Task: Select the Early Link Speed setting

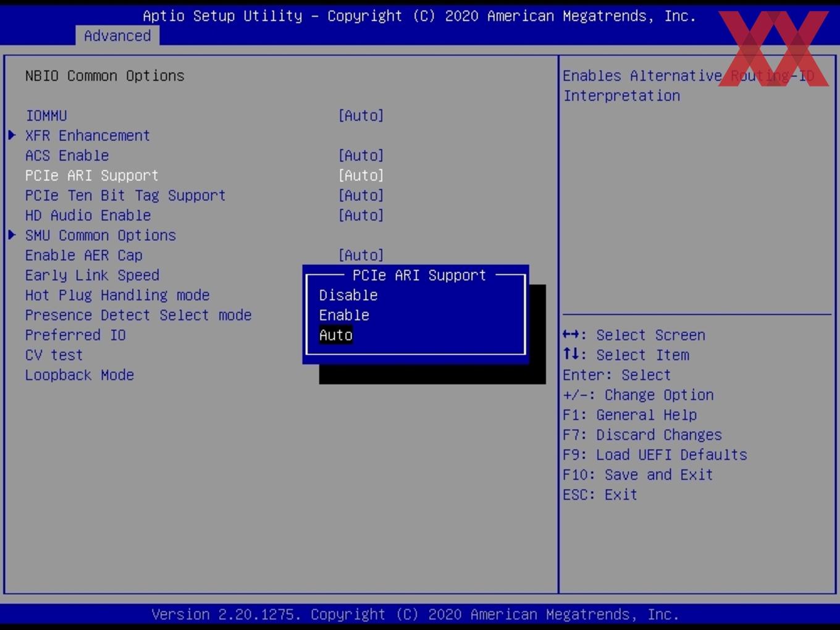Action: 93,275
